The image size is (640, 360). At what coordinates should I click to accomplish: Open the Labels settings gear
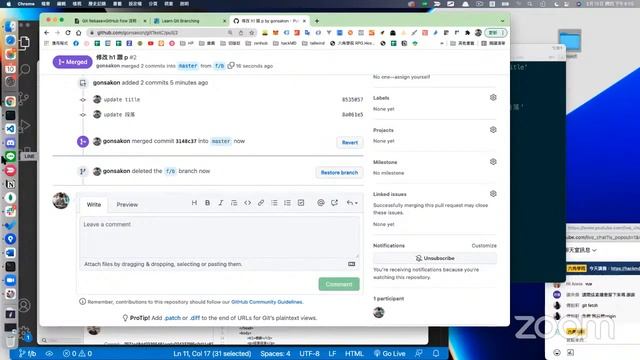click(493, 98)
